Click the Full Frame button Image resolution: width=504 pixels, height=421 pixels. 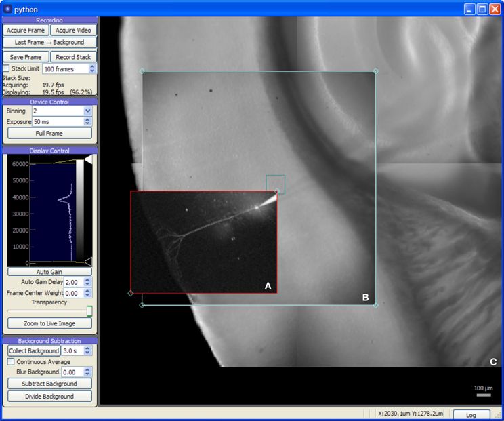click(49, 133)
